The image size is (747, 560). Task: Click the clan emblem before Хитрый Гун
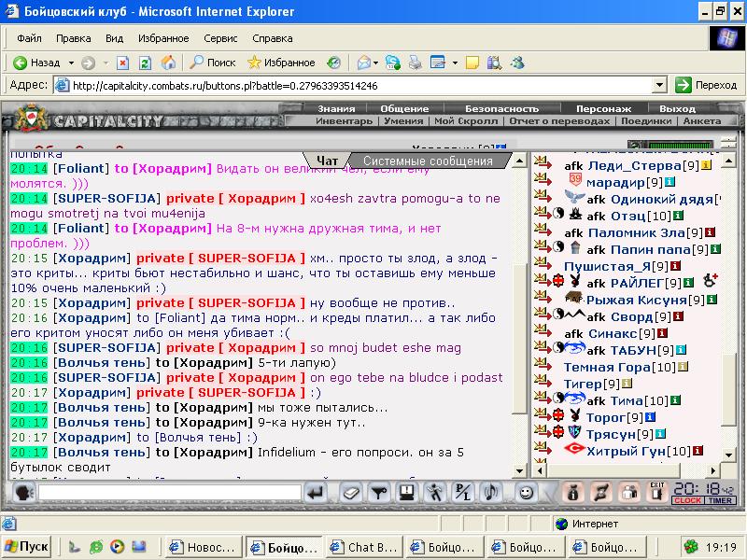point(574,449)
